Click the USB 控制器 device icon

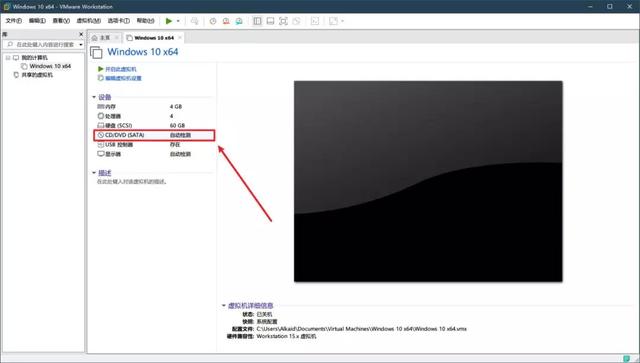100,145
